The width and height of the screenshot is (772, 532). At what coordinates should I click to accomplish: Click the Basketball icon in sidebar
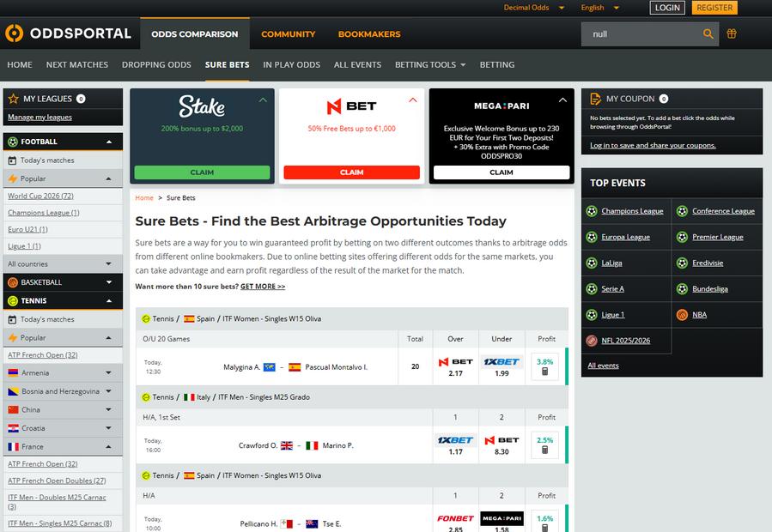click(13, 282)
